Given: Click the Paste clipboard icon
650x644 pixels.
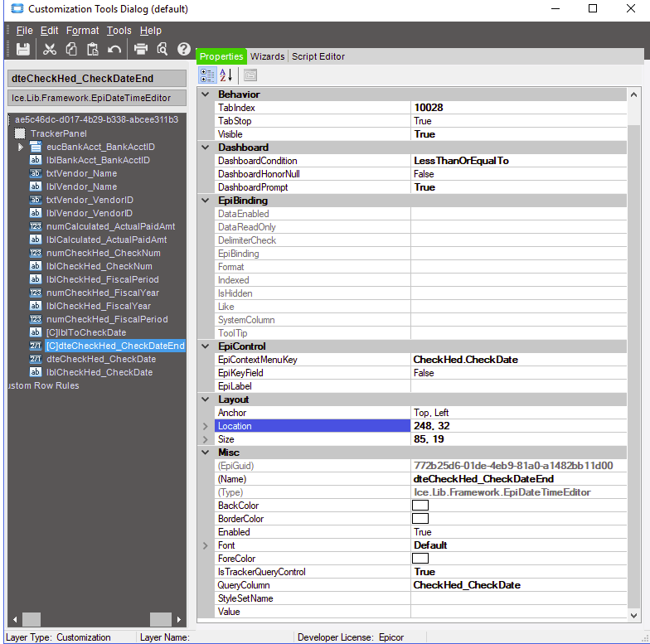Looking at the screenshot, I should pyautogui.click(x=93, y=49).
